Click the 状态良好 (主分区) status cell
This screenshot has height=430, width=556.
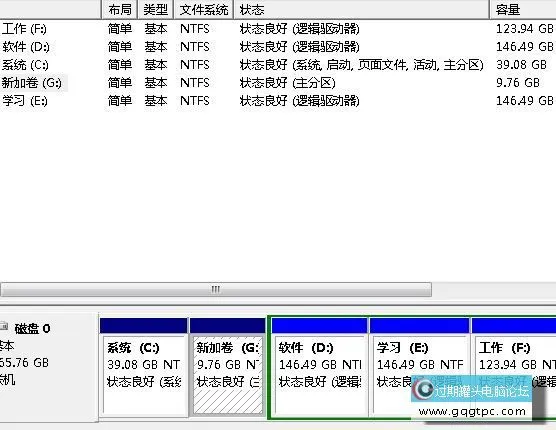coord(288,83)
